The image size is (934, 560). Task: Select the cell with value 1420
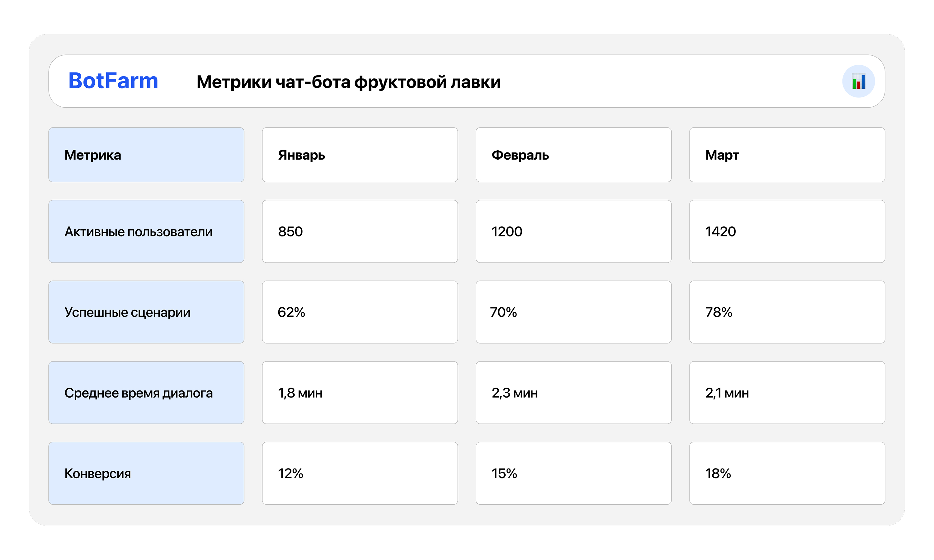787,231
